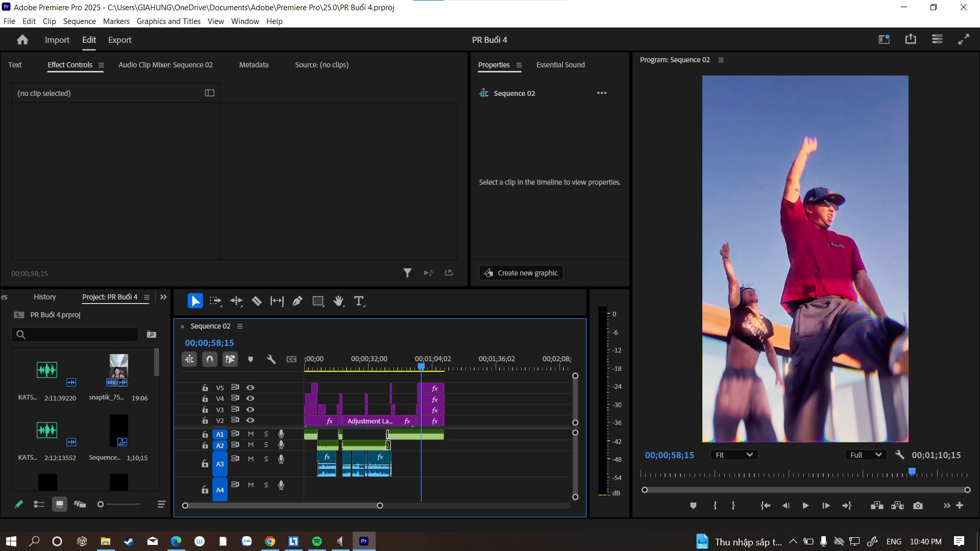
Task: Open Sequence 02 three-dot options
Action: [x=602, y=93]
